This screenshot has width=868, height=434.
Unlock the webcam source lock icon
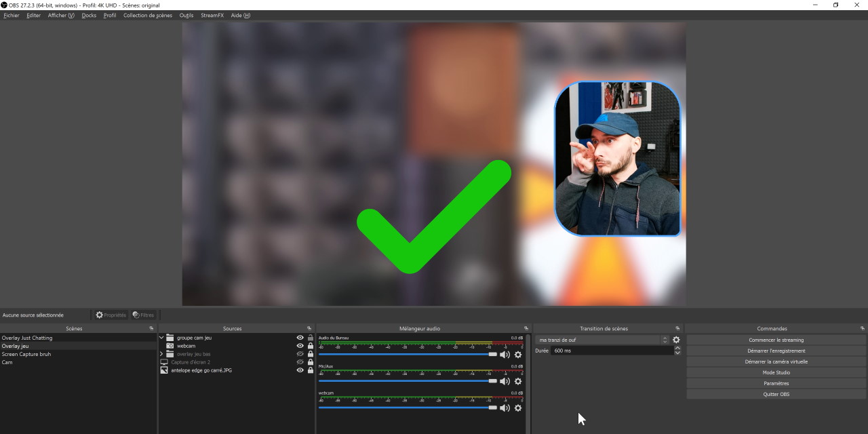pyautogui.click(x=311, y=346)
